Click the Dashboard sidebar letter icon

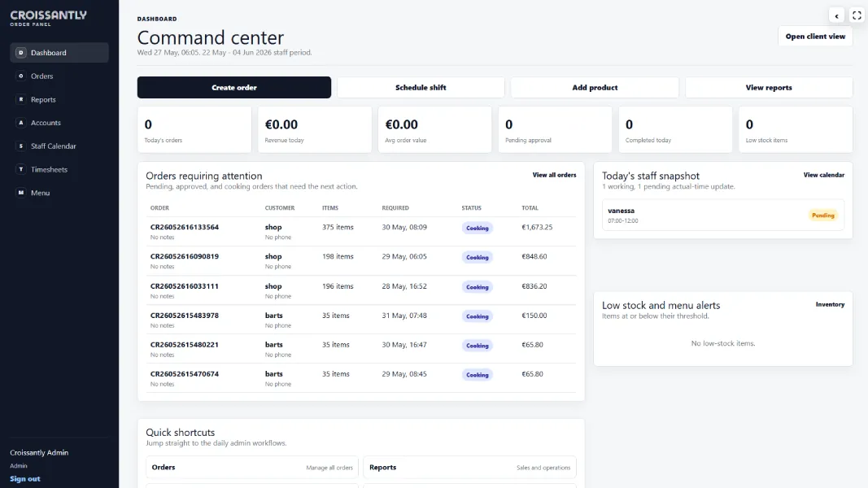pyautogui.click(x=21, y=53)
